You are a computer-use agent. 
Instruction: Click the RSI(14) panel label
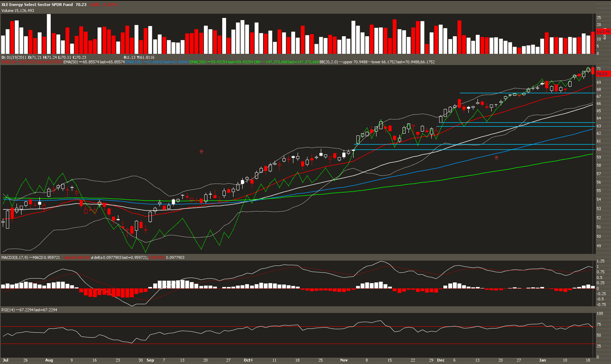point(8,310)
